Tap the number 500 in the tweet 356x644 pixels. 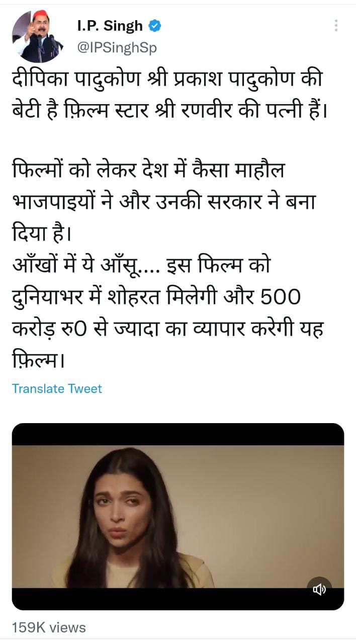coord(279,297)
